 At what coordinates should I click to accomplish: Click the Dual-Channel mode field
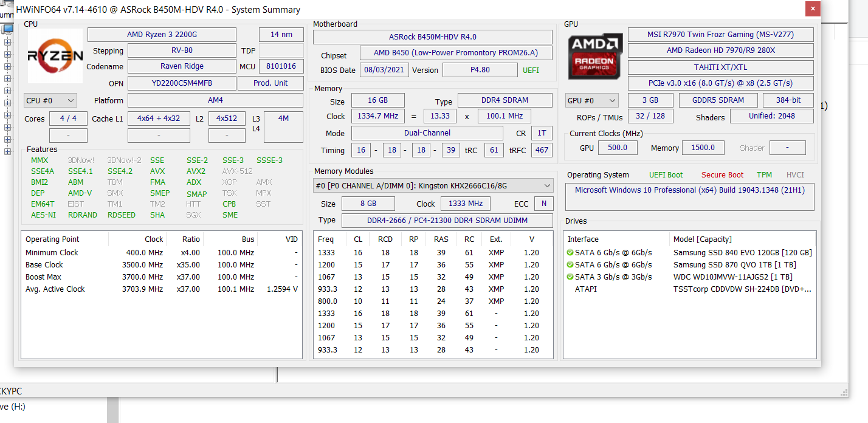click(x=427, y=133)
